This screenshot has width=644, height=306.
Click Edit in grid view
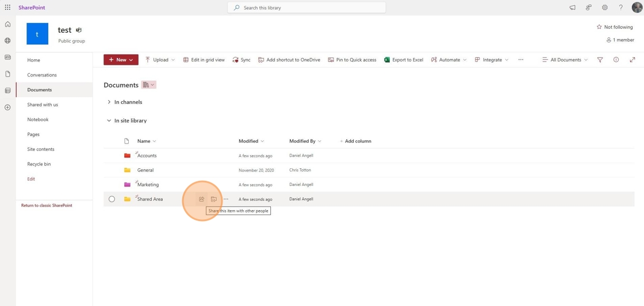click(x=204, y=60)
